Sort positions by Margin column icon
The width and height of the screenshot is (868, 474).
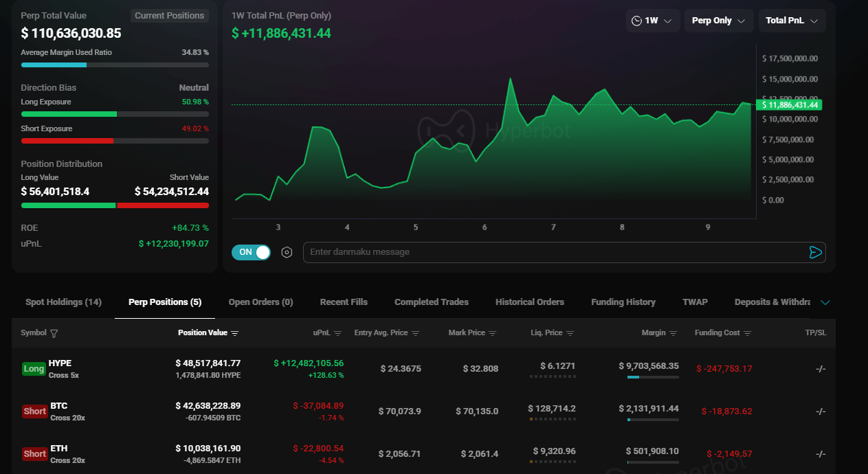673,333
